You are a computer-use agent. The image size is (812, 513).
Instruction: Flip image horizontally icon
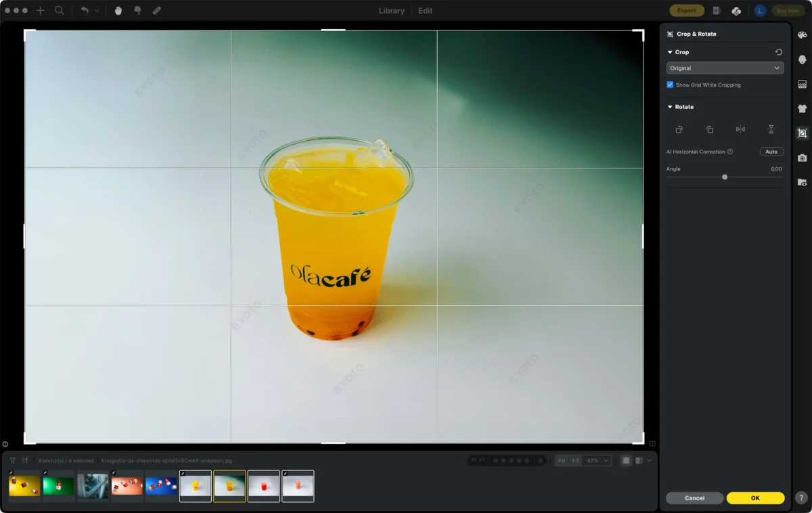[740, 129]
